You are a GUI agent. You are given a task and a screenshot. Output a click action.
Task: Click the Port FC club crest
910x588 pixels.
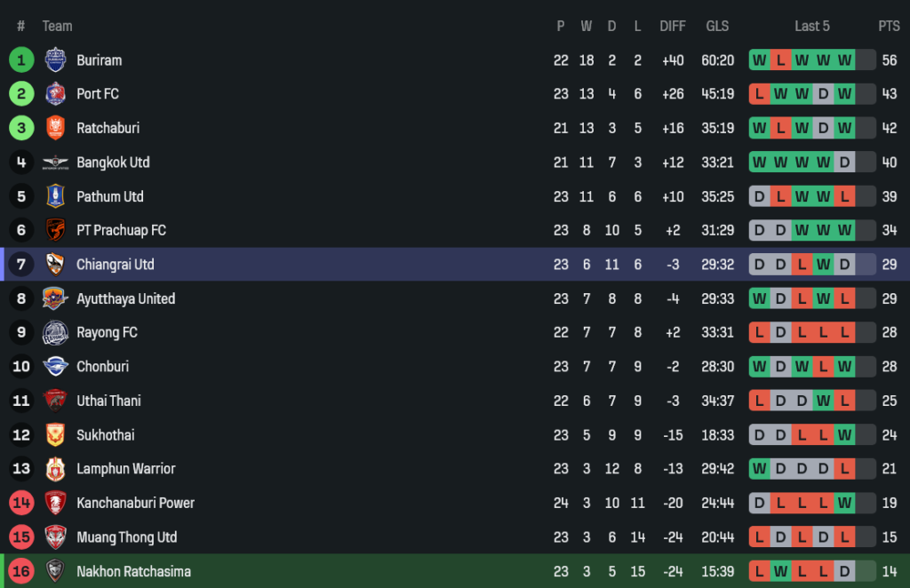(x=55, y=94)
